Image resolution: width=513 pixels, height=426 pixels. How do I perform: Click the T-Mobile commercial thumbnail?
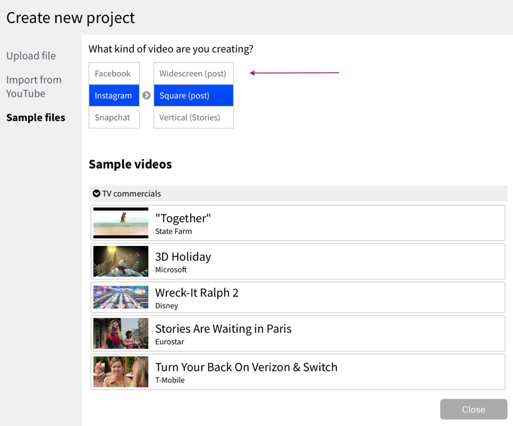[121, 372]
